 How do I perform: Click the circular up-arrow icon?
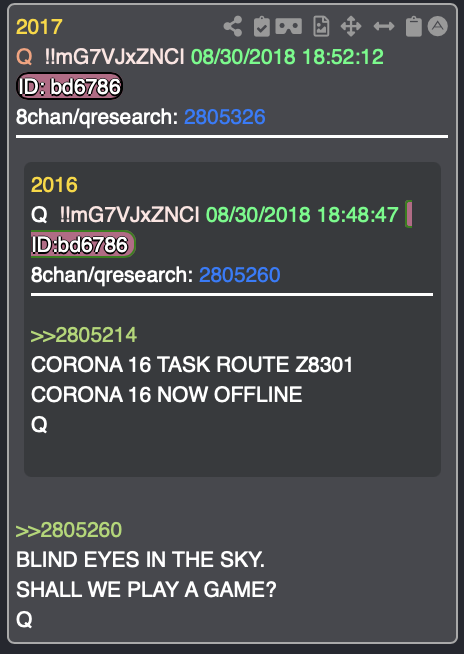point(438,27)
